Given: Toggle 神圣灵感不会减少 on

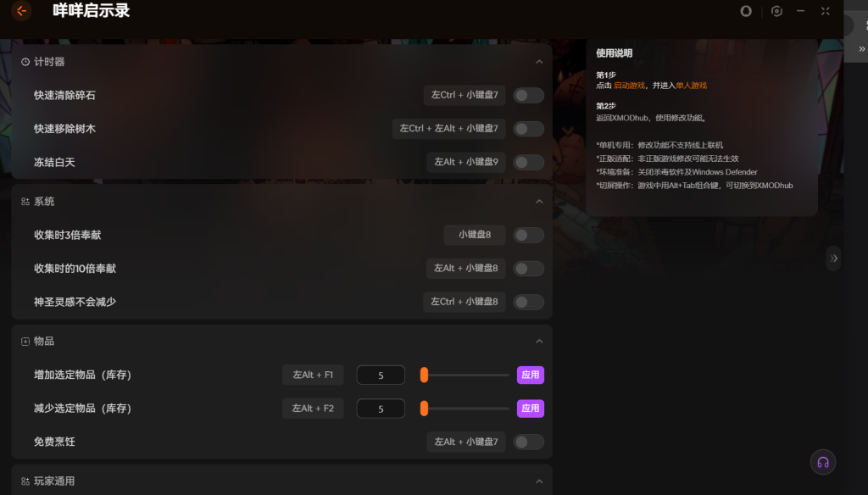Looking at the screenshot, I should point(529,302).
